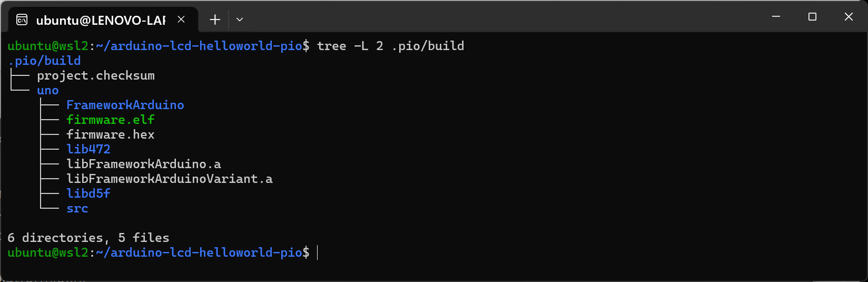Viewport: 868px width, 282px height.
Task: Click the '6 directories, 5 files' summary line
Action: coord(88,238)
